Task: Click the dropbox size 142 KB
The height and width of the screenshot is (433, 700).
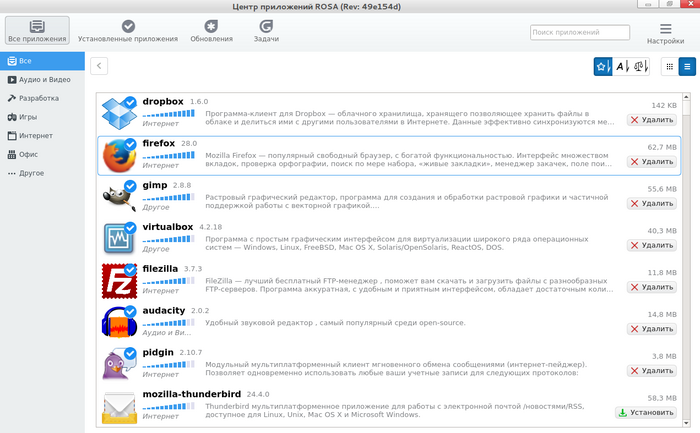Action: [x=664, y=105]
